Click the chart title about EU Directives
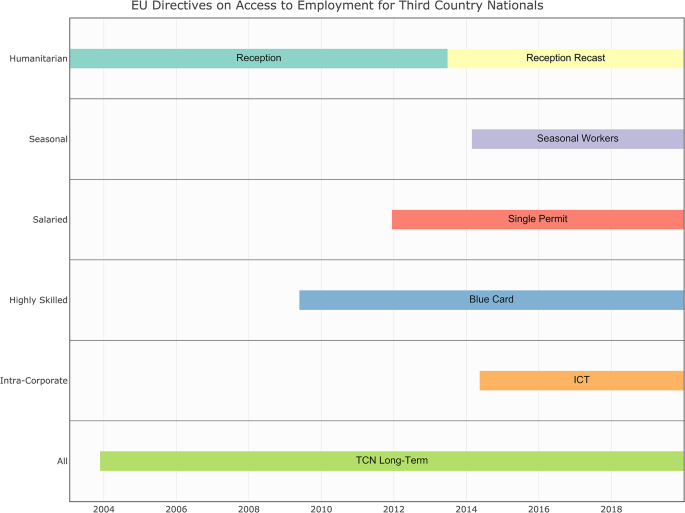Image resolution: width=685 pixels, height=513 pixels. (x=337, y=6)
